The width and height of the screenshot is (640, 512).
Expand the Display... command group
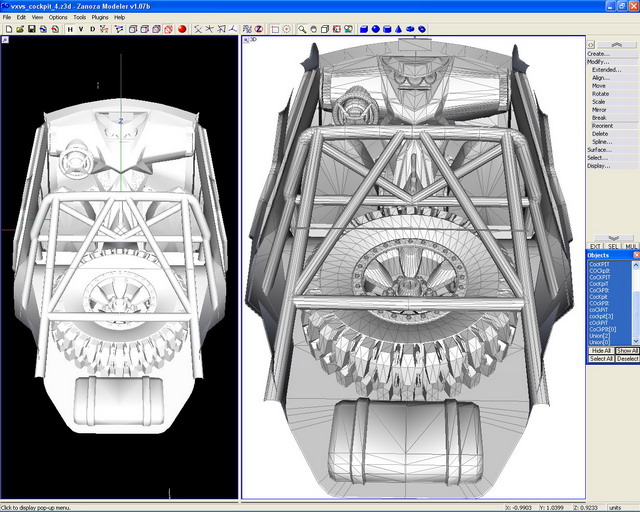tap(598, 166)
